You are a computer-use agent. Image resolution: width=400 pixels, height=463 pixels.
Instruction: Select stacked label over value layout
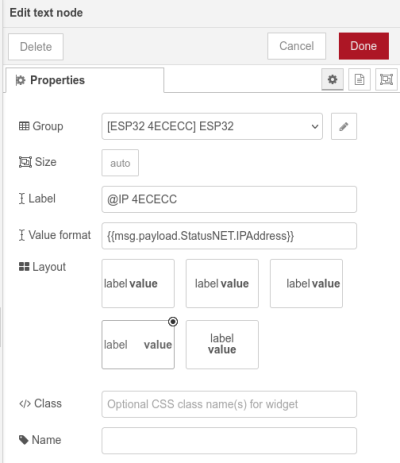coord(222,344)
